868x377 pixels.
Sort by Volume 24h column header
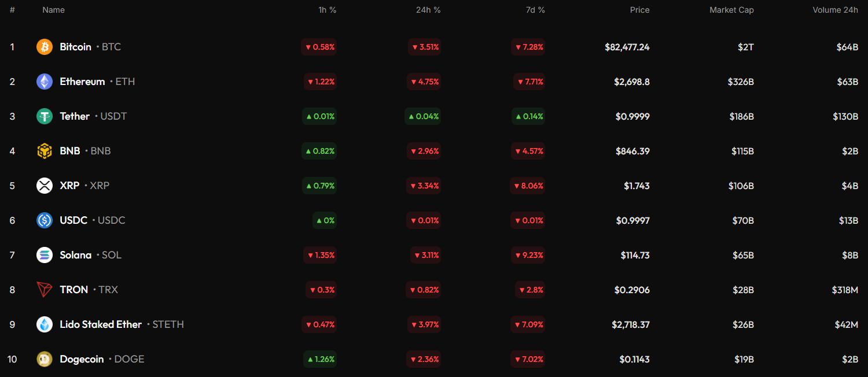tap(835, 10)
